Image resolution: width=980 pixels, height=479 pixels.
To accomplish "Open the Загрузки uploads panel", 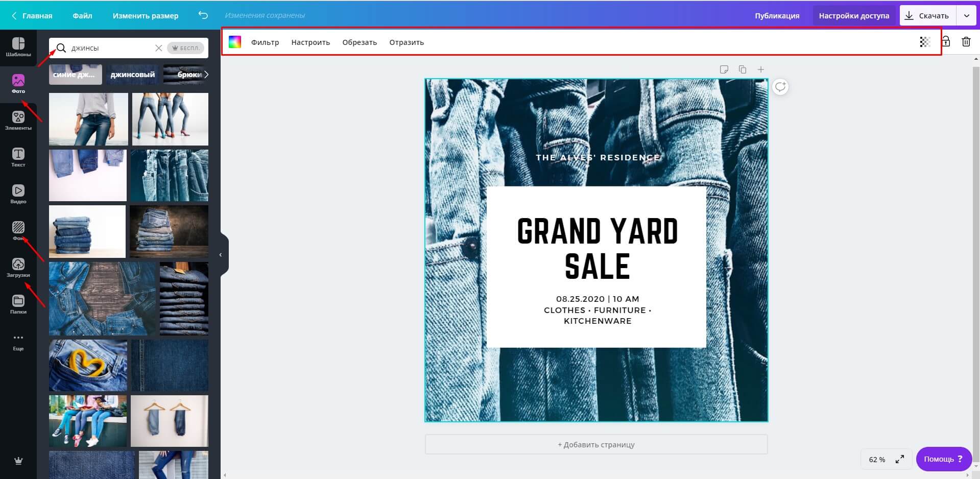I will click(18, 268).
